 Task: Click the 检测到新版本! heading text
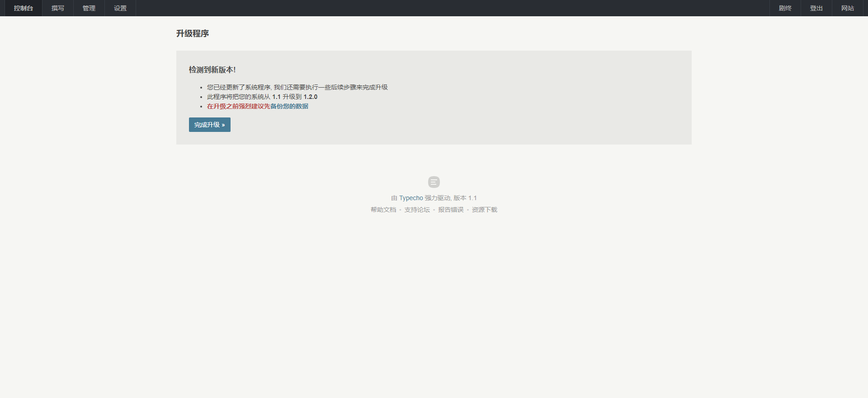point(212,70)
